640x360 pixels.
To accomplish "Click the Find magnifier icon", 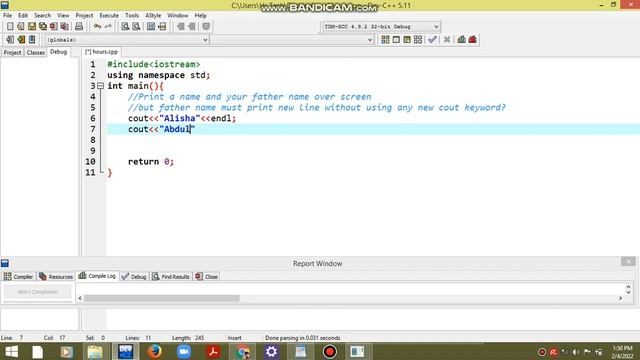I will 125,27.
